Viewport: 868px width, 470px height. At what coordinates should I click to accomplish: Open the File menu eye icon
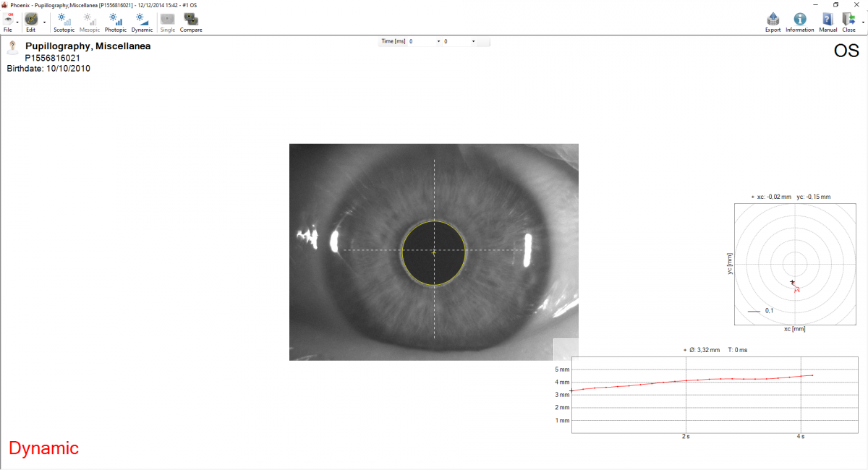tap(8, 20)
